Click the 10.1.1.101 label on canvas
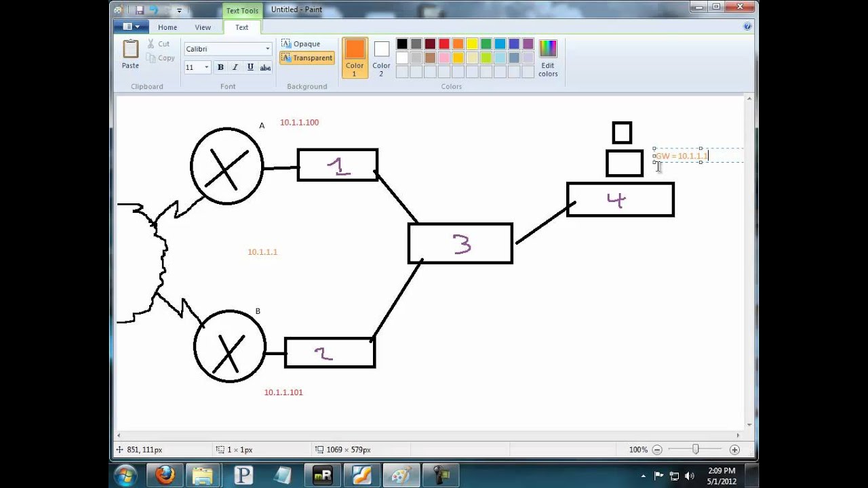This screenshot has height=488, width=868. tap(283, 392)
